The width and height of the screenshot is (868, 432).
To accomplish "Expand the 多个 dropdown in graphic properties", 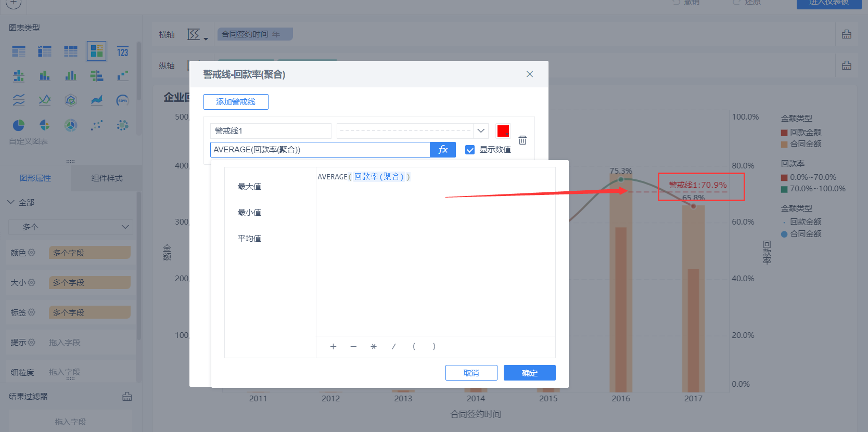I will pyautogui.click(x=71, y=227).
